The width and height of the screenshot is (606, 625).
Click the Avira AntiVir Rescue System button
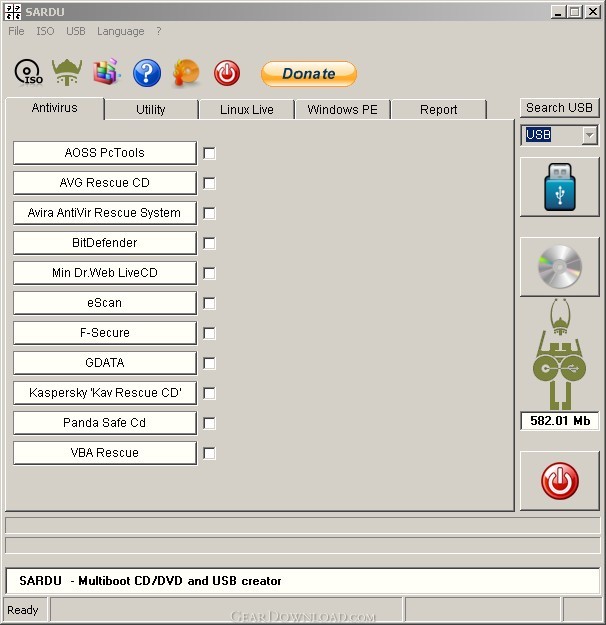pos(105,213)
